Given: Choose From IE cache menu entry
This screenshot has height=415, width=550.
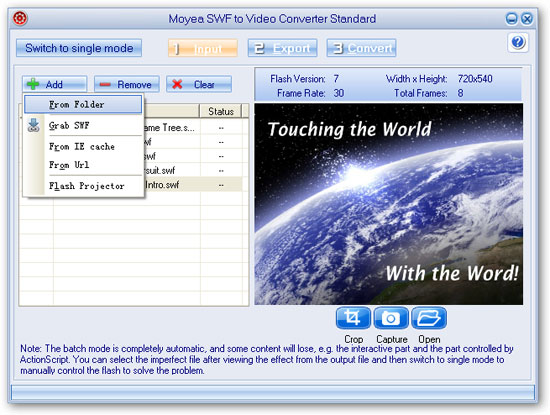Looking at the screenshot, I should coord(83,146).
